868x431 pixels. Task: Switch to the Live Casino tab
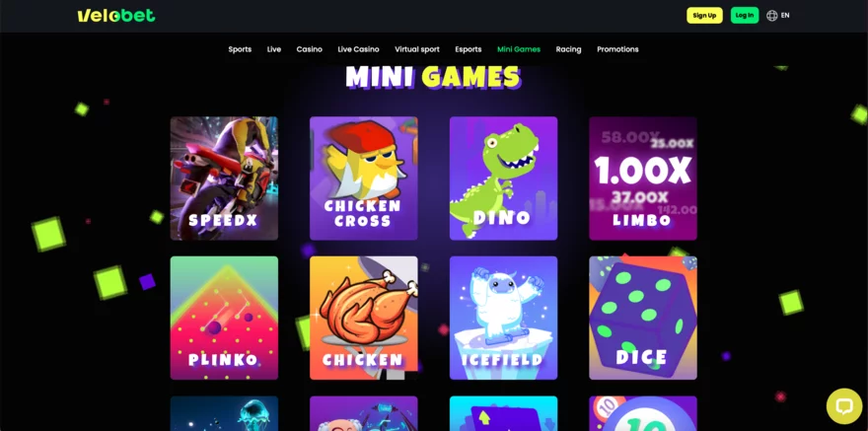(x=358, y=49)
